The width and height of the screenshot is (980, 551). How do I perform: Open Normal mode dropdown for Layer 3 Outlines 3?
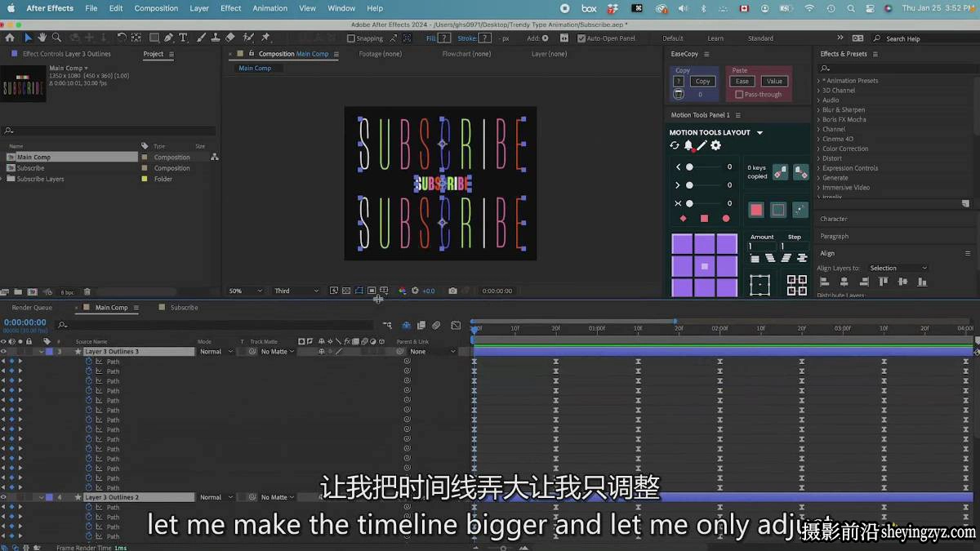(x=216, y=352)
